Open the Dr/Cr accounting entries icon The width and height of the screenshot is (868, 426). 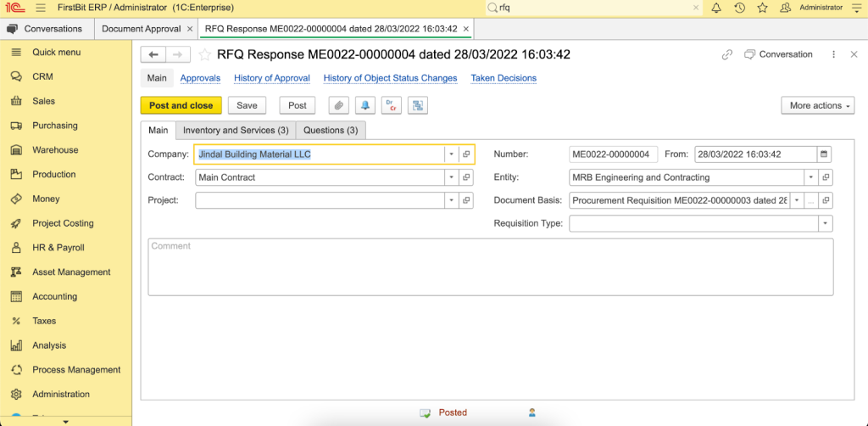pos(391,105)
